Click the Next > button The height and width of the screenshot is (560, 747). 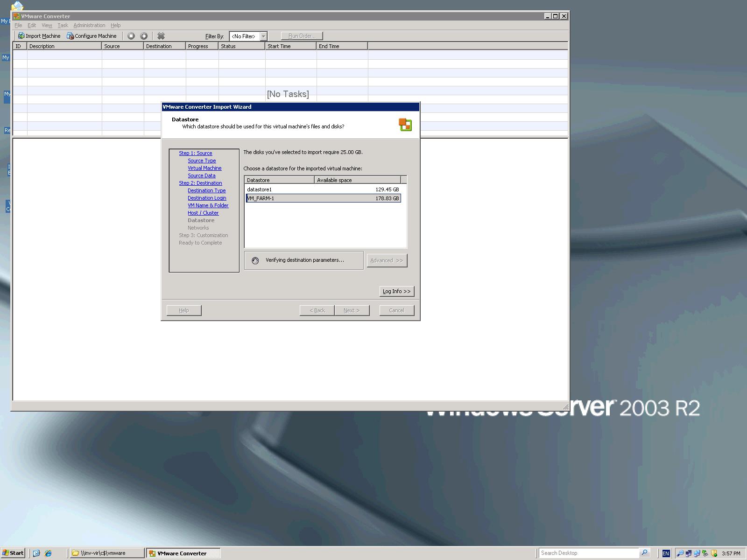pos(352,310)
